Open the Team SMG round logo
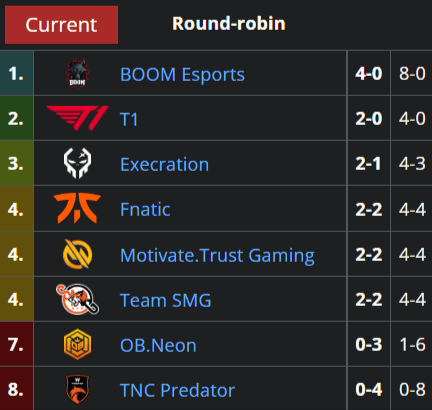432x410 pixels. tap(77, 299)
